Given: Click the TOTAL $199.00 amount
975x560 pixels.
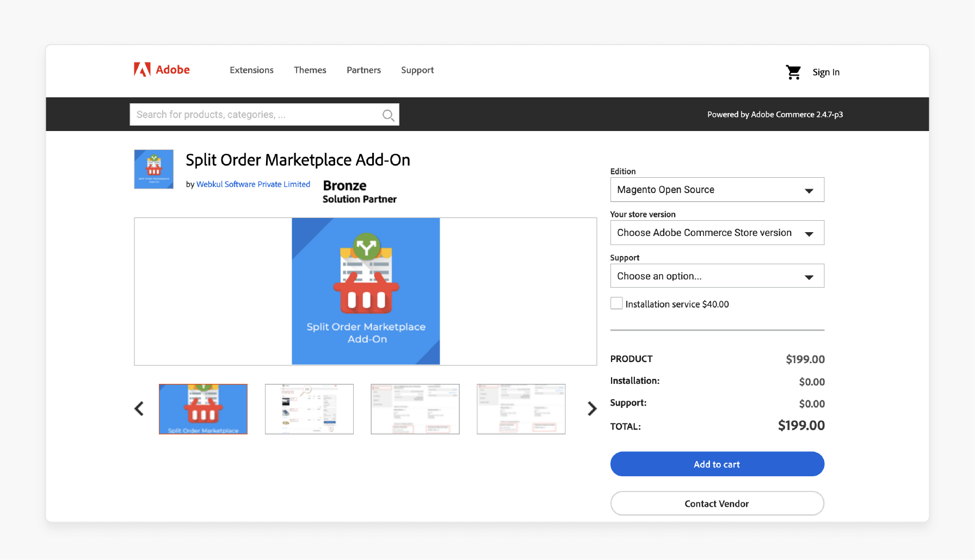Looking at the screenshot, I should (801, 425).
